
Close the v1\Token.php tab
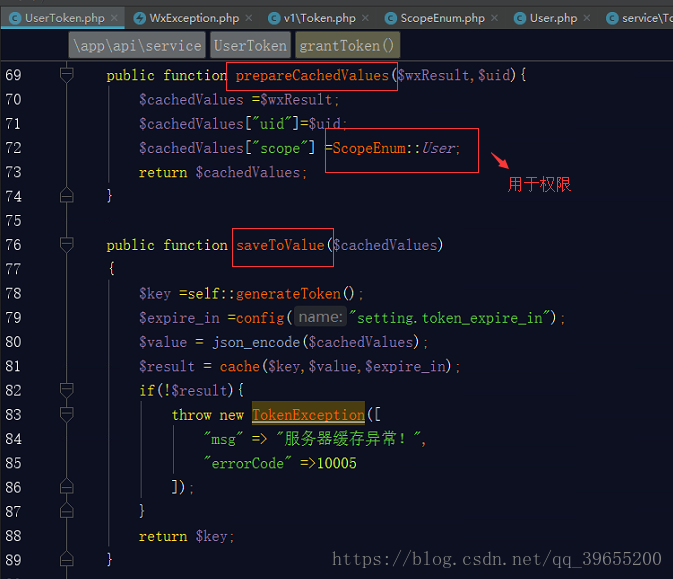coord(365,18)
